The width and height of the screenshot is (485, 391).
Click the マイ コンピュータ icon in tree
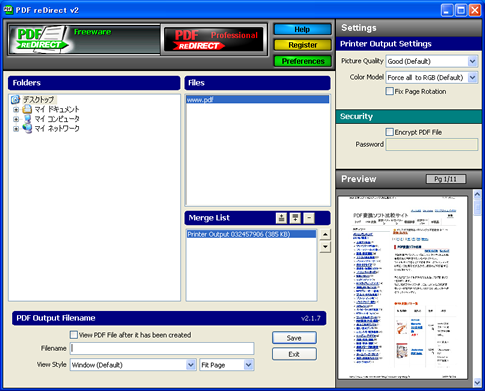[28, 119]
